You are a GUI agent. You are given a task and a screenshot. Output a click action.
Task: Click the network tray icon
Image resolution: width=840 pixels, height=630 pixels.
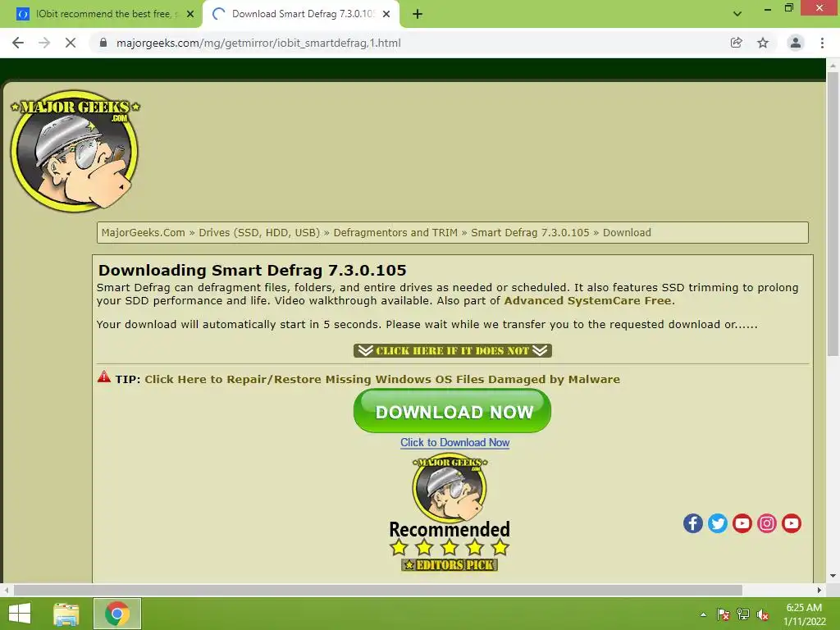(x=743, y=614)
